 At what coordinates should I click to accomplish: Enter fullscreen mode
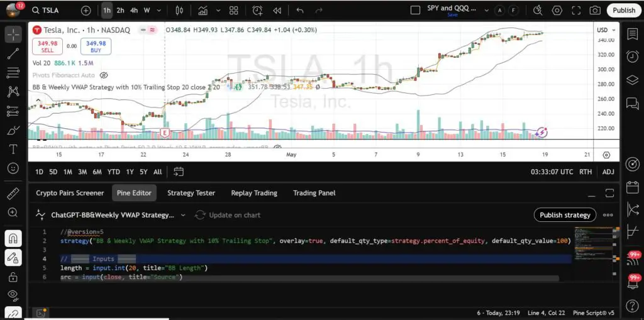tap(576, 11)
